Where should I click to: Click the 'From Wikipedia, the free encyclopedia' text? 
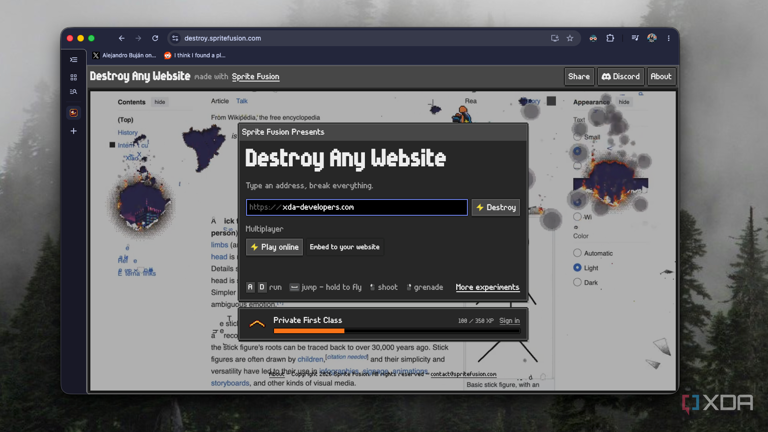point(265,118)
